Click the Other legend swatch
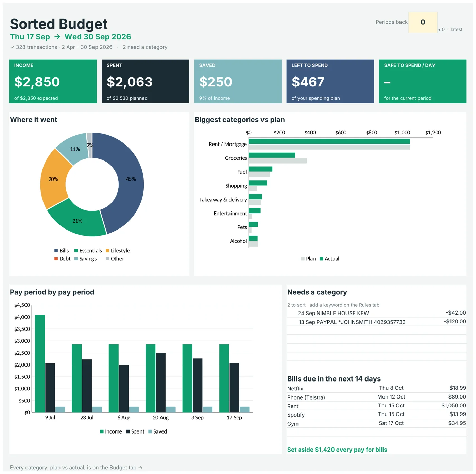This screenshot has width=476, height=474. (107, 259)
